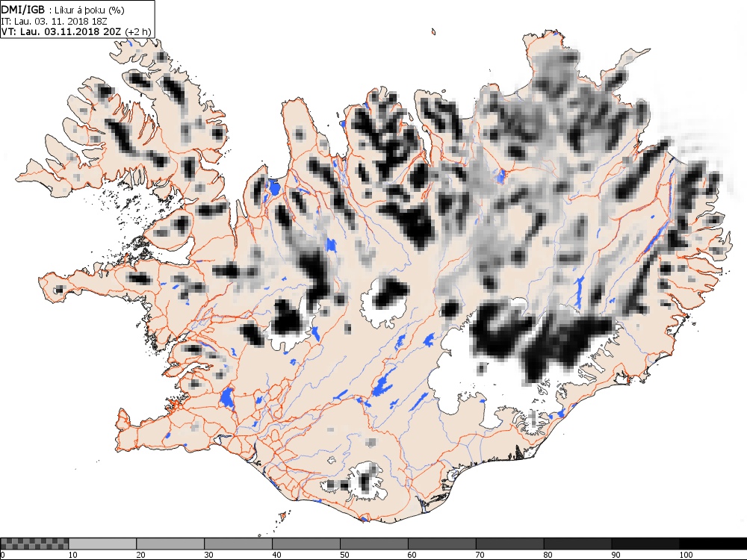Select the 10–20 percent legend swatch

tap(102, 544)
